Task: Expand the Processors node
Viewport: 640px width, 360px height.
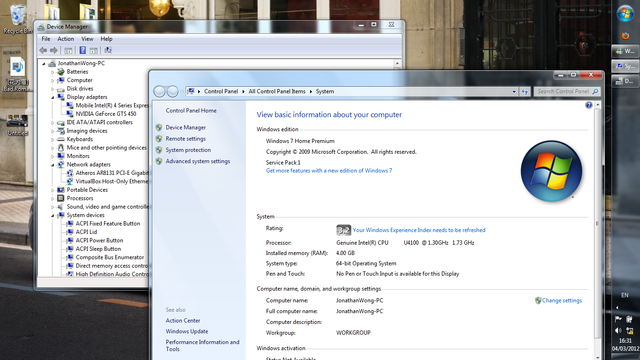Action: (53, 198)
